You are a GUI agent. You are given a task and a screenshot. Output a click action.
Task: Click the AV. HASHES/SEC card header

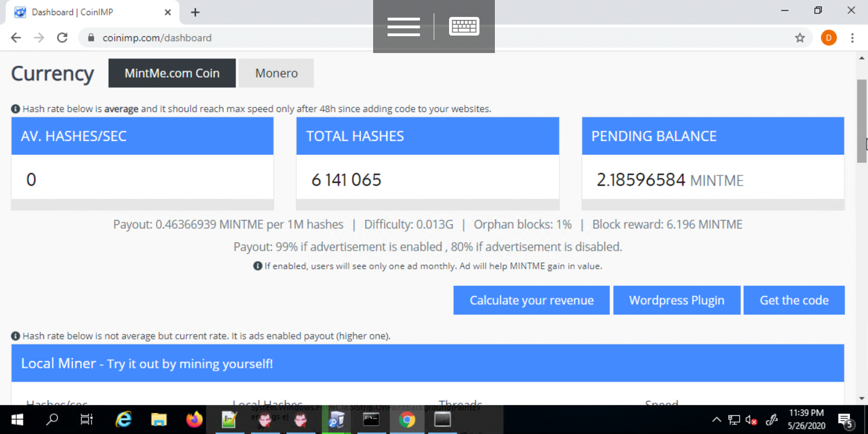tap(142, 136)
